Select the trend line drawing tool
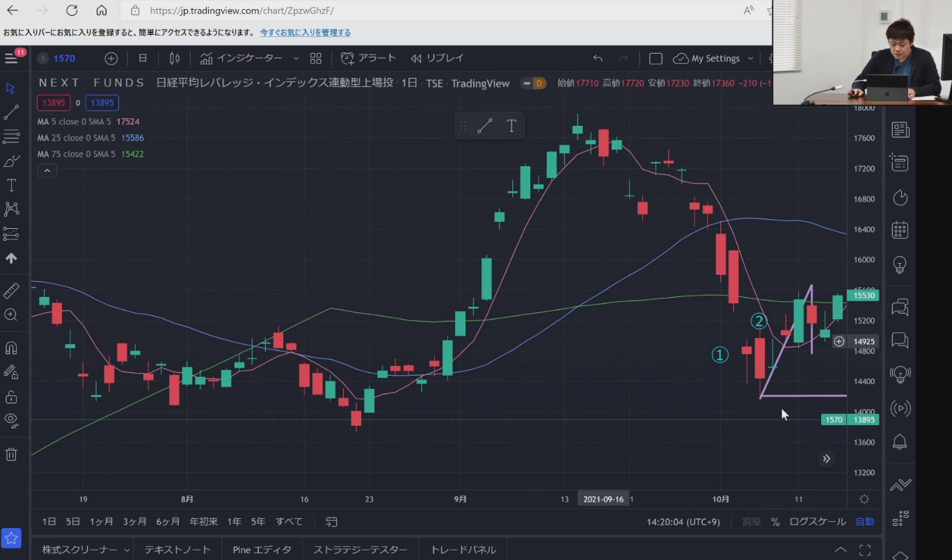Image resolution: width=952 pixels, height=560 pixels. (11, 112)
